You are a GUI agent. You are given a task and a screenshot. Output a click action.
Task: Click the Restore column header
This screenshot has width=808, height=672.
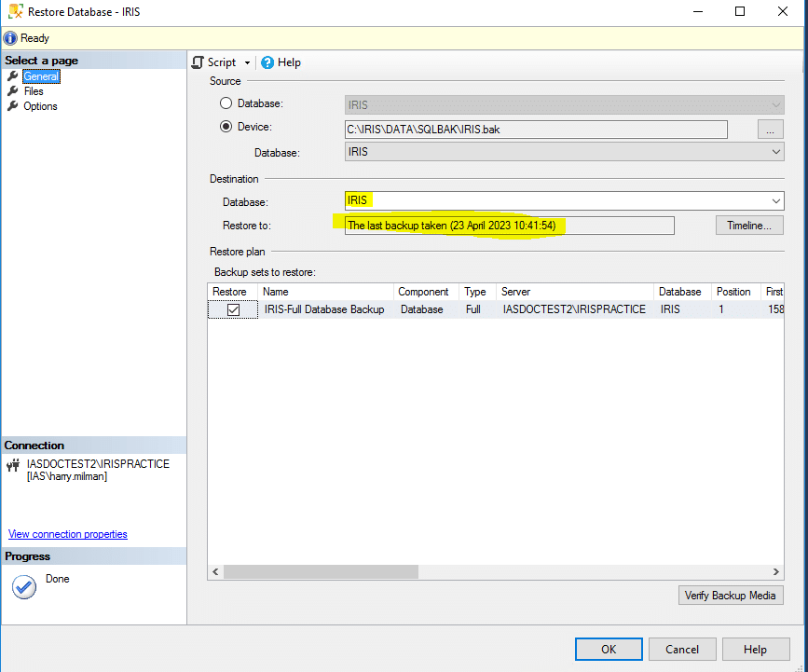232,292
